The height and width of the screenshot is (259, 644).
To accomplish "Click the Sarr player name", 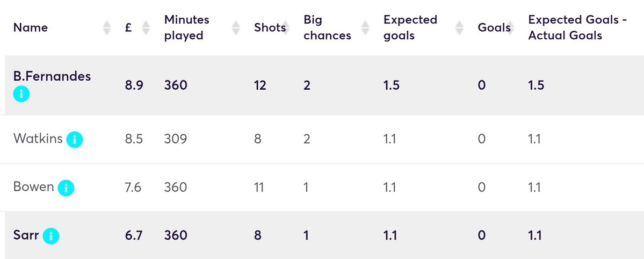I will (x=26, y=235).
